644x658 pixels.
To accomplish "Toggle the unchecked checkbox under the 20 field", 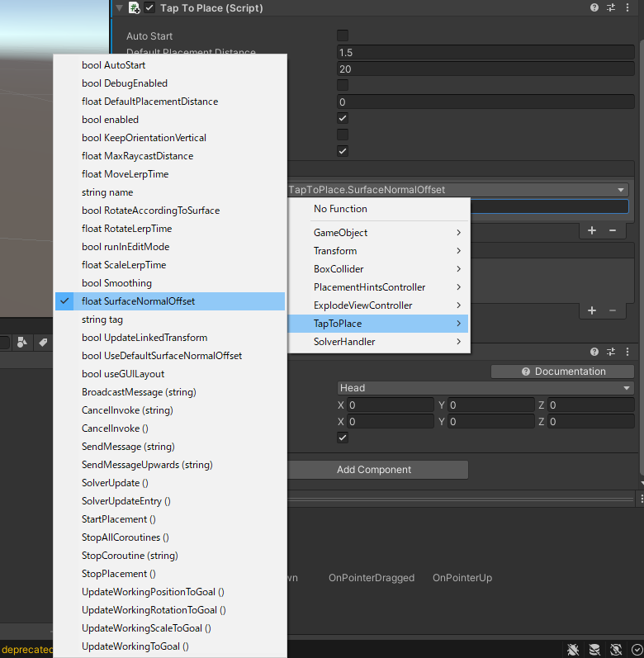I will point(343,85).
